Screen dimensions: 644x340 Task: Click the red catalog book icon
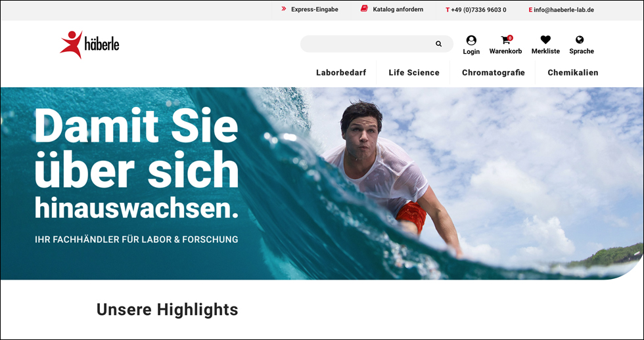pos(364,9)
